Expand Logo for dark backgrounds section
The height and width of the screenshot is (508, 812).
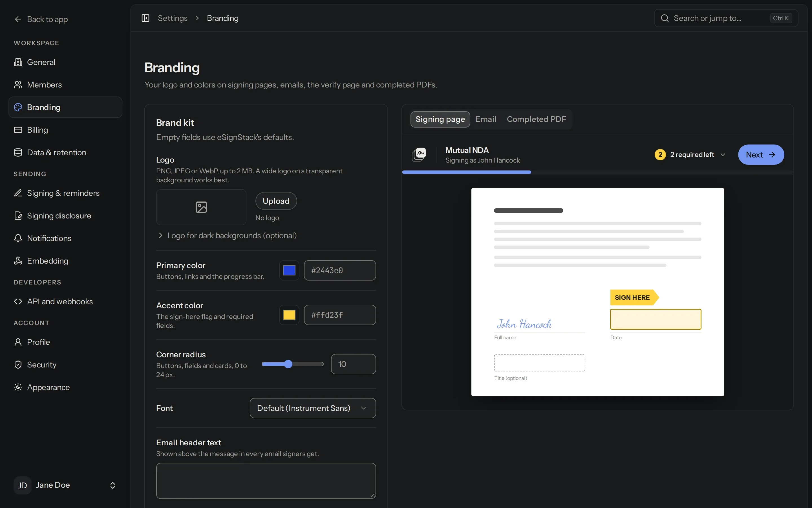pyautogui.click(x=226, y=236)
